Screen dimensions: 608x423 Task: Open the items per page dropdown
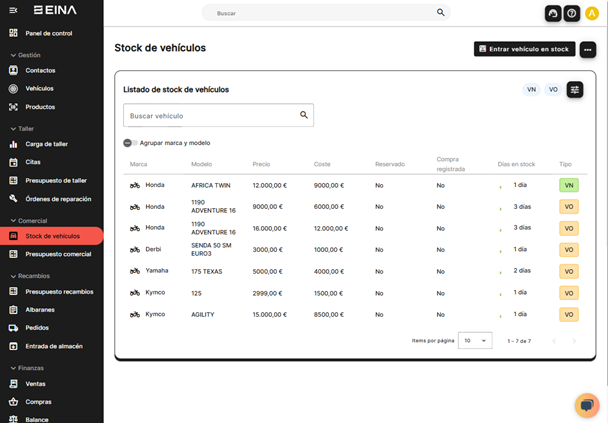tap(475, 341)
